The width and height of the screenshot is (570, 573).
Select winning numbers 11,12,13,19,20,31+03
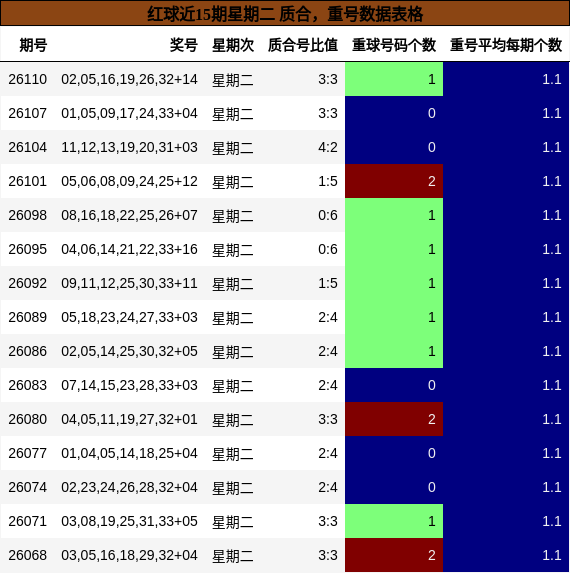click(129, 147)
